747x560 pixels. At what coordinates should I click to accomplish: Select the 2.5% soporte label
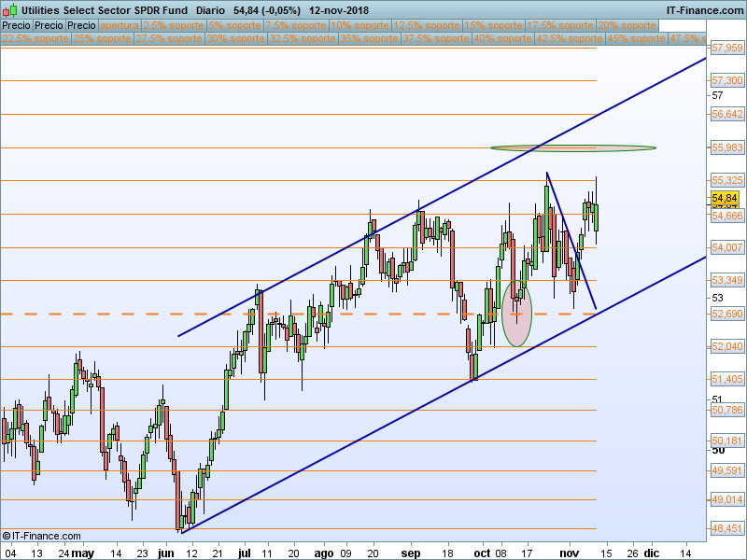click(x=174, y=25)
